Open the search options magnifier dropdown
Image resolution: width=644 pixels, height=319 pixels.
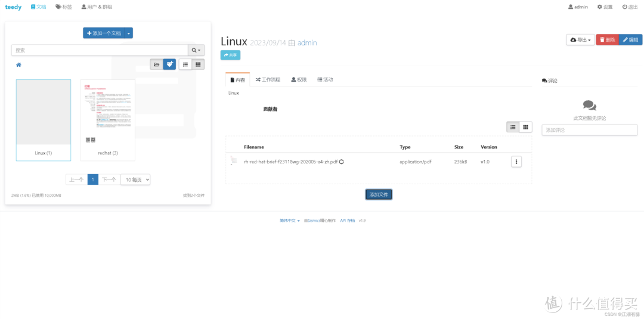point(196,50)
